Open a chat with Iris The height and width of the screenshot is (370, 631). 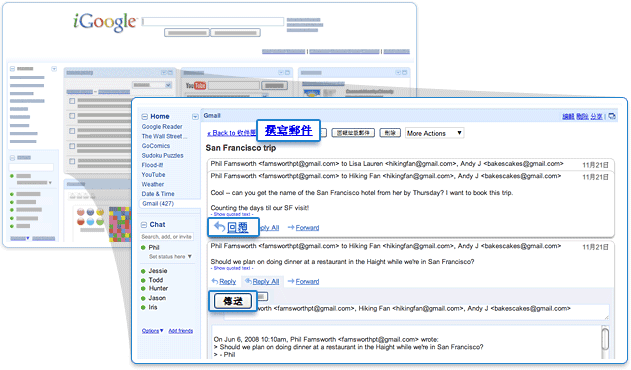click(x=153, y=307)
